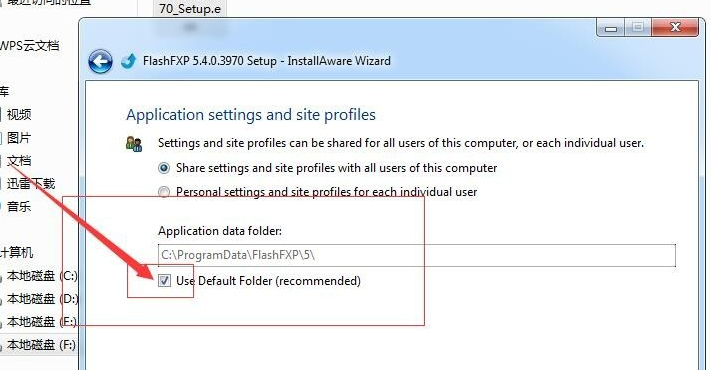Click the 70_Setup.e file item
711x370 pixels.
tap(190, 8)
